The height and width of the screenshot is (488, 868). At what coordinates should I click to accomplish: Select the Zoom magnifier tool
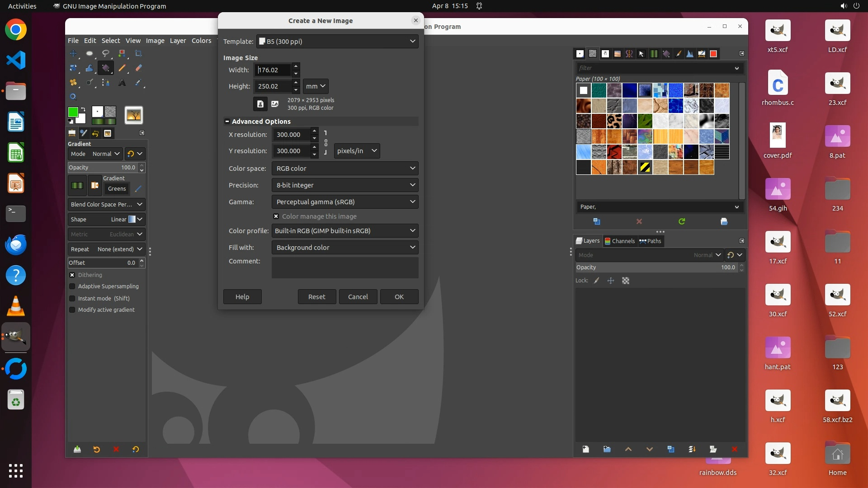73,97
